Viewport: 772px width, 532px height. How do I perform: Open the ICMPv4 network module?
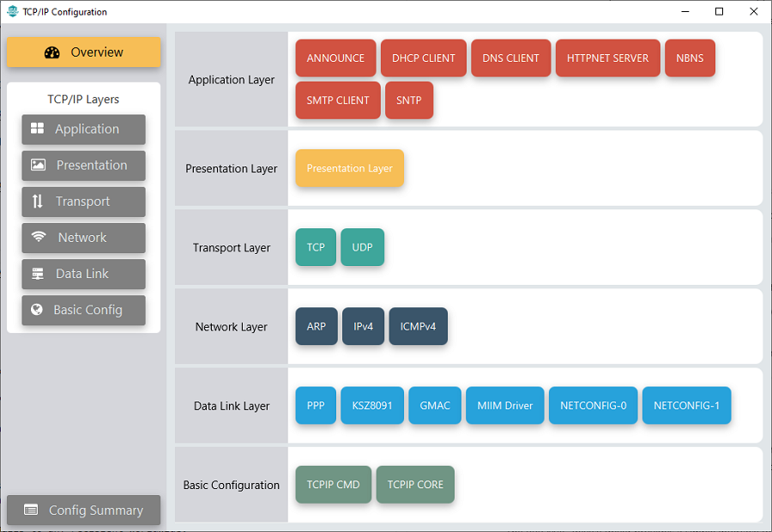click(418, 327)
